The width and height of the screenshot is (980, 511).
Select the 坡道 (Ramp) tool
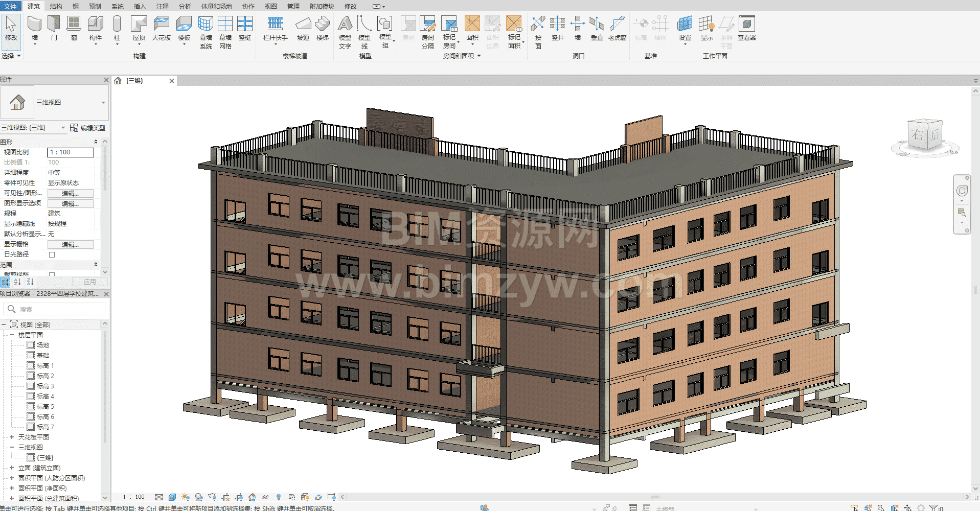click(303, 29)
